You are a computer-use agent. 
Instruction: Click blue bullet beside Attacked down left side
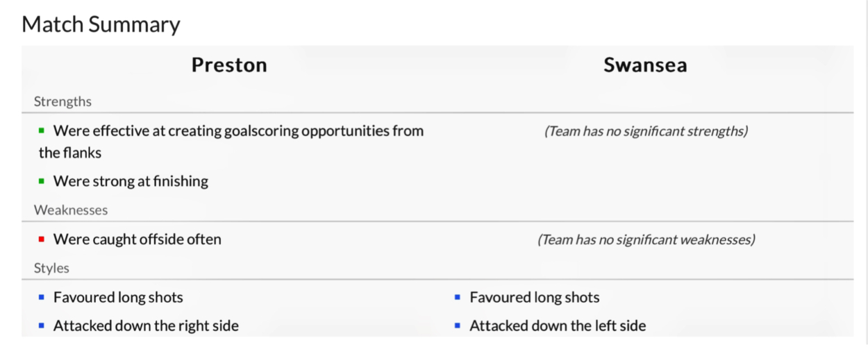tap(458, 325)
